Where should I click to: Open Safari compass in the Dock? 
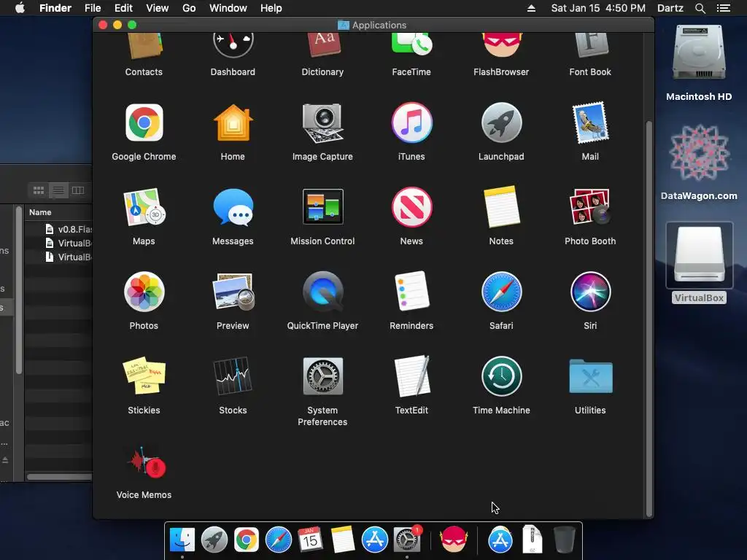[x=278, y=540]
